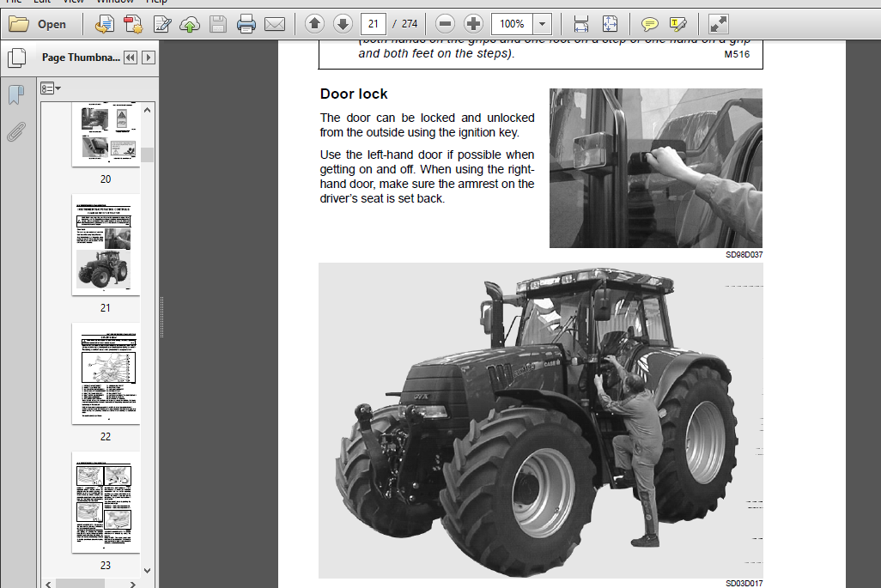Click the thumbnail horizontal scroll right arrow

(x=132, y=584)
